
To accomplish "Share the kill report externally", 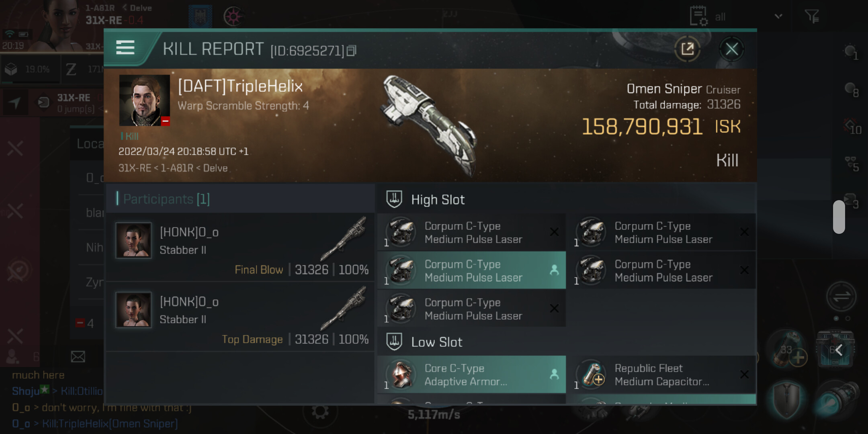I will (687, 49).
